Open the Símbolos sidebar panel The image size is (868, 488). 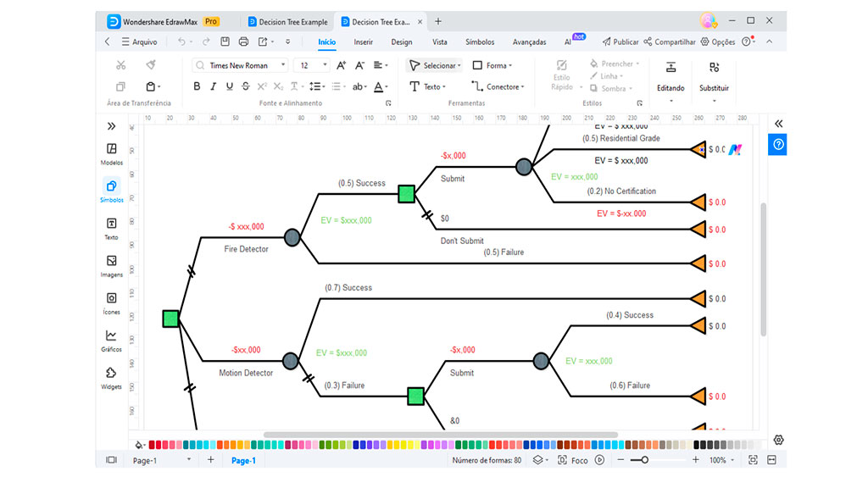point(111,191)
